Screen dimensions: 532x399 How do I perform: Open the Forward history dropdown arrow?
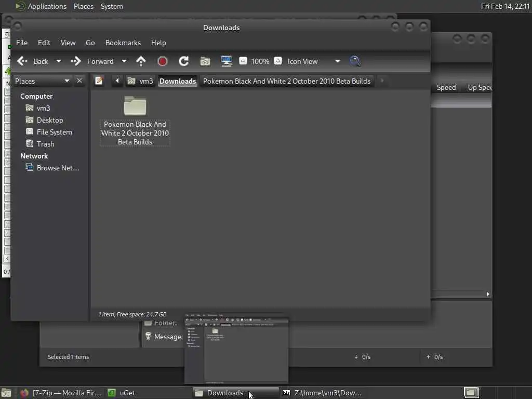click(x=124, y=61)
